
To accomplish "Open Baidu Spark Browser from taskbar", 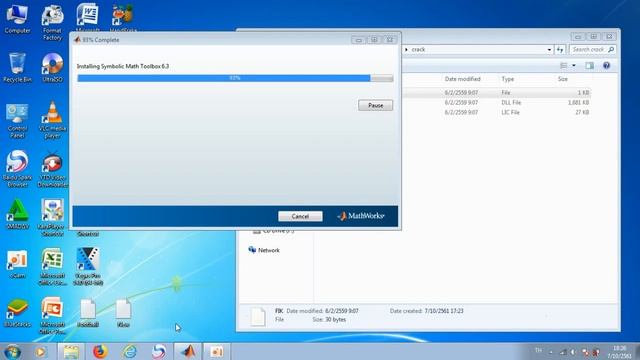I will (159, 351).
